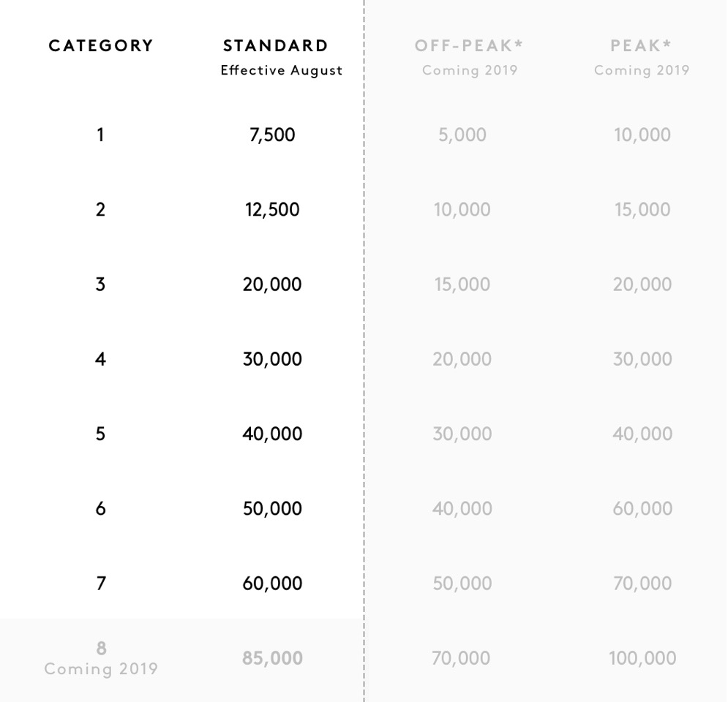Click the 30,000 standard value for category 4
The width and height of the screenshot is (728, 702).
pos(272,359)
